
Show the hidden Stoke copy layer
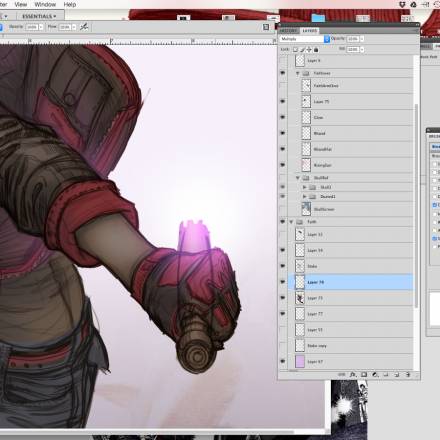tap(283, 346)
